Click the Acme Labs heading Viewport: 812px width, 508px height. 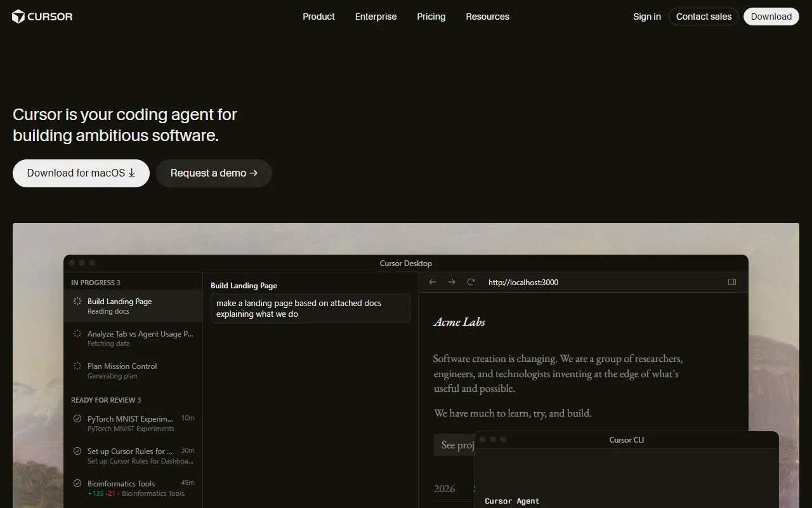[x=459, y=322]
